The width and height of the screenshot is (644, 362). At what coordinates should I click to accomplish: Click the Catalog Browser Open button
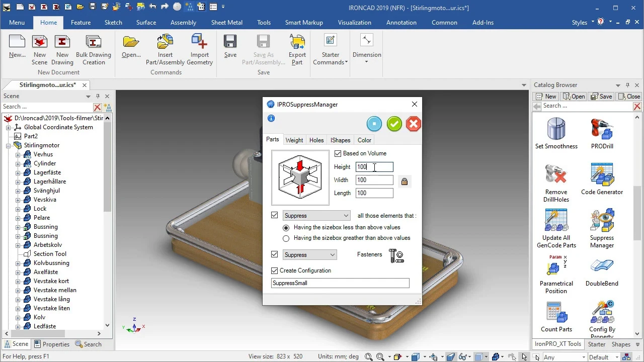coord(574,97)
